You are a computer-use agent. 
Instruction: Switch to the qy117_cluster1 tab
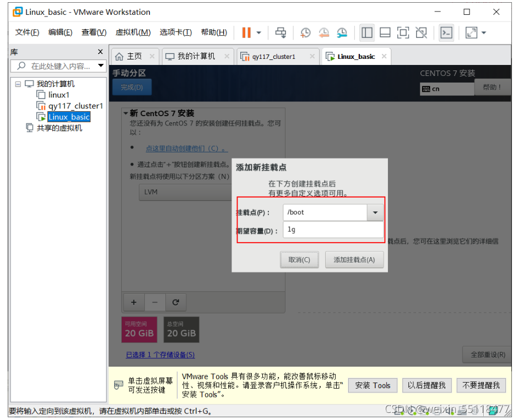[x=274, y=56]
